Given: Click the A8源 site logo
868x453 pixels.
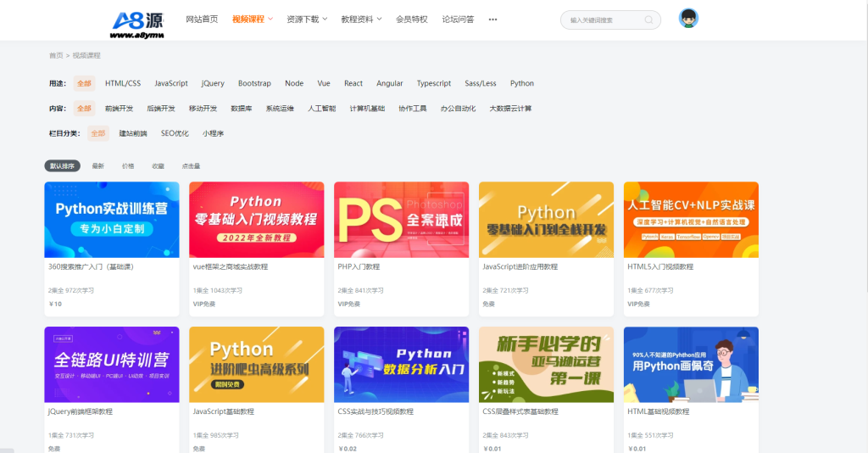Looking at the screenshot, I should pyautogui.click(x=138, y=25).
